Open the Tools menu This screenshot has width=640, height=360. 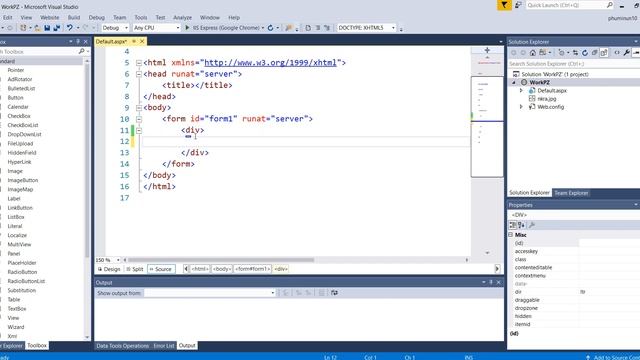tap(141, 18)
